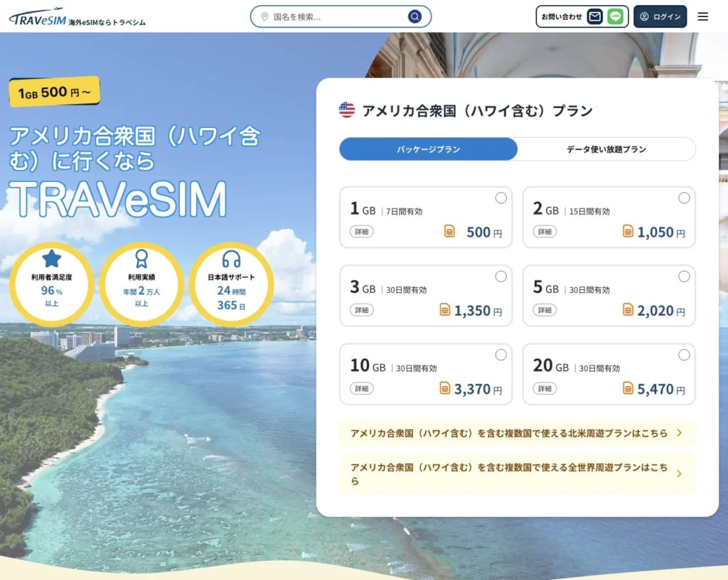Open 詳細 for the 10 GB plan
The image size is (728, 580).
coord(362,388)
